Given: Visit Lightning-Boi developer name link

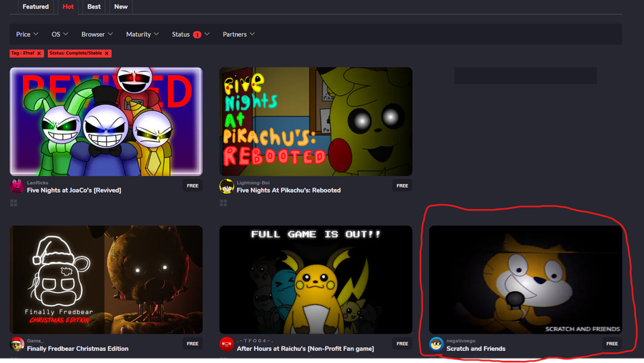Looking at the screenshot, I should (253, 183).
